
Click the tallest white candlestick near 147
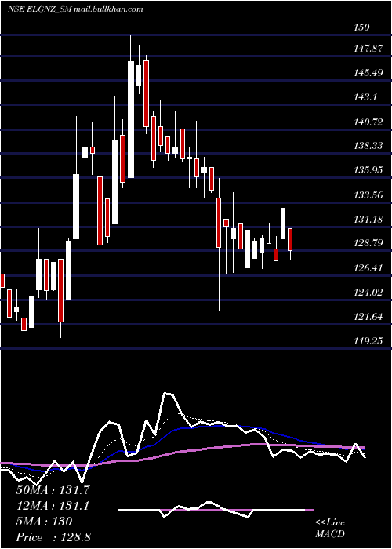click(131, 119)
